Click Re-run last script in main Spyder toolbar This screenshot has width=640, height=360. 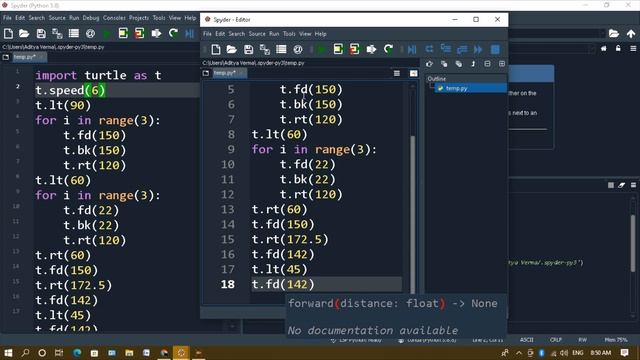coord(173,33)
